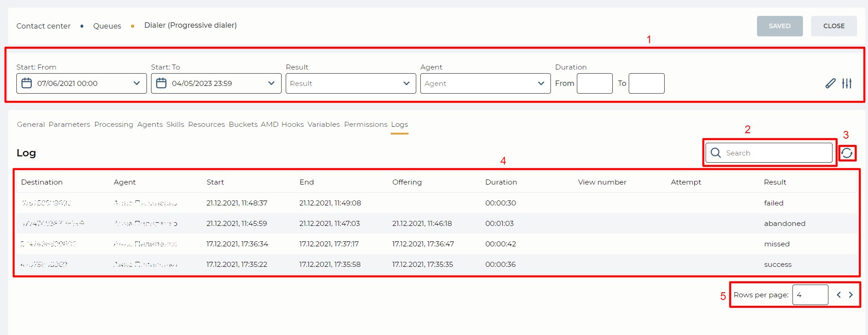
Task: Click the Rows per page field
Action: [x=810, y=295]
